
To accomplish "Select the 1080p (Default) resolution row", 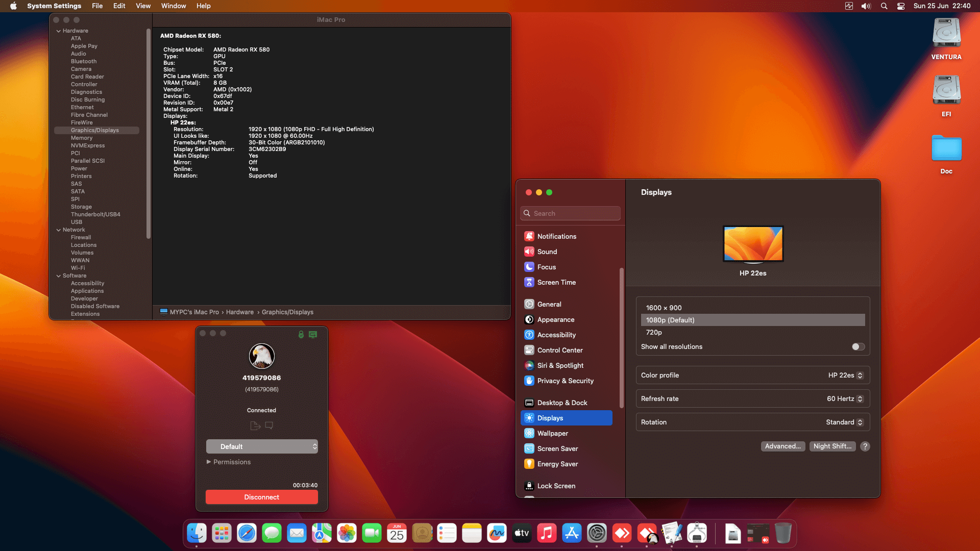I will (753, 320).
